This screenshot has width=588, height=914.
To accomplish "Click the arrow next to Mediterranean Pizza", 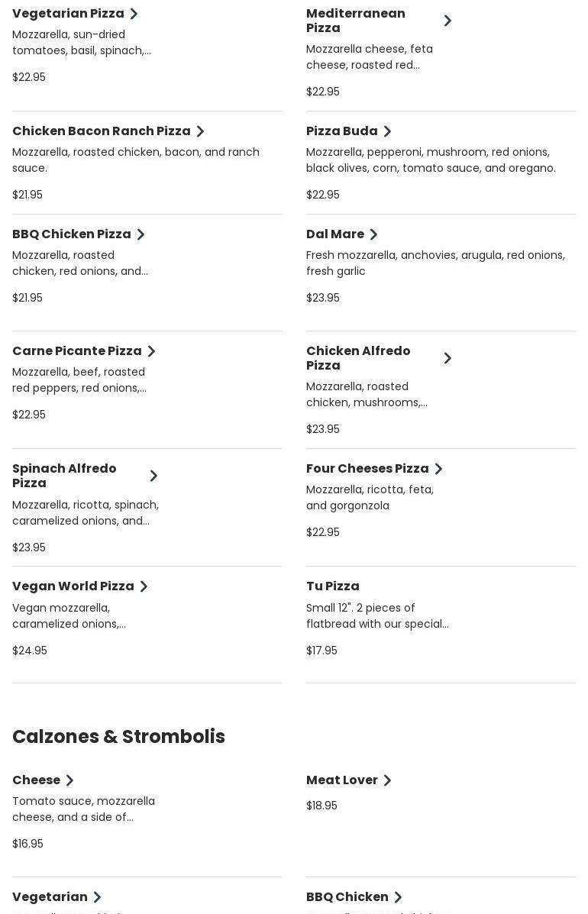I will click(447, 21).
